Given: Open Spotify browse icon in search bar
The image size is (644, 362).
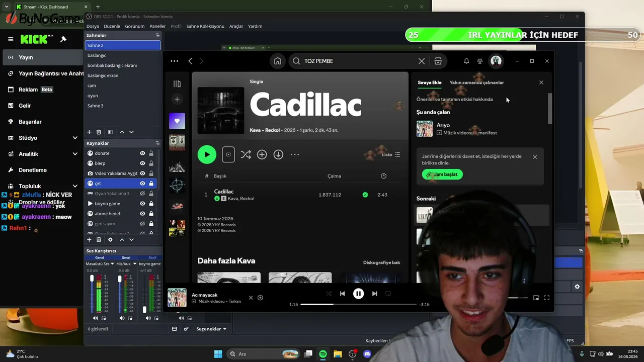Looking at the screenshot, I should click(x=438, y=61).
